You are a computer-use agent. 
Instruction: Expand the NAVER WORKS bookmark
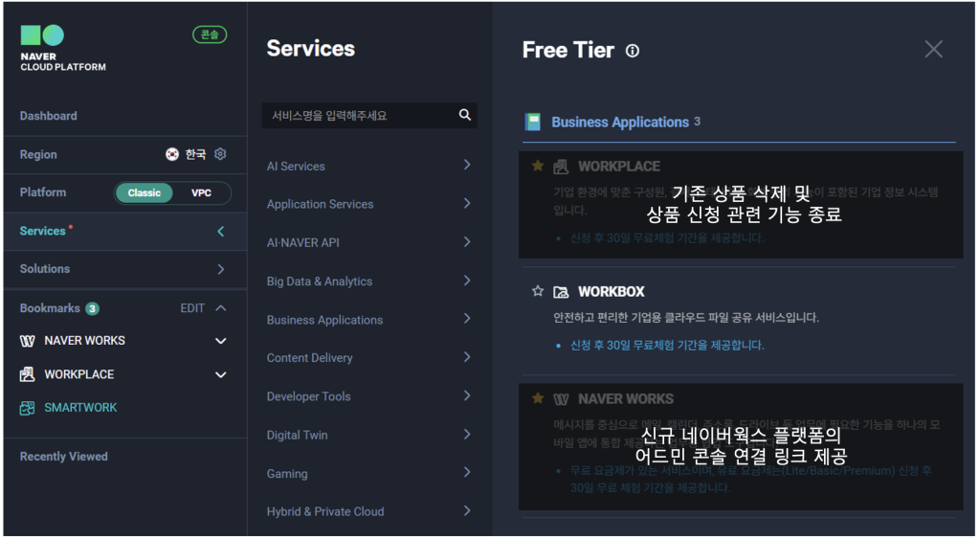(220, 341)
